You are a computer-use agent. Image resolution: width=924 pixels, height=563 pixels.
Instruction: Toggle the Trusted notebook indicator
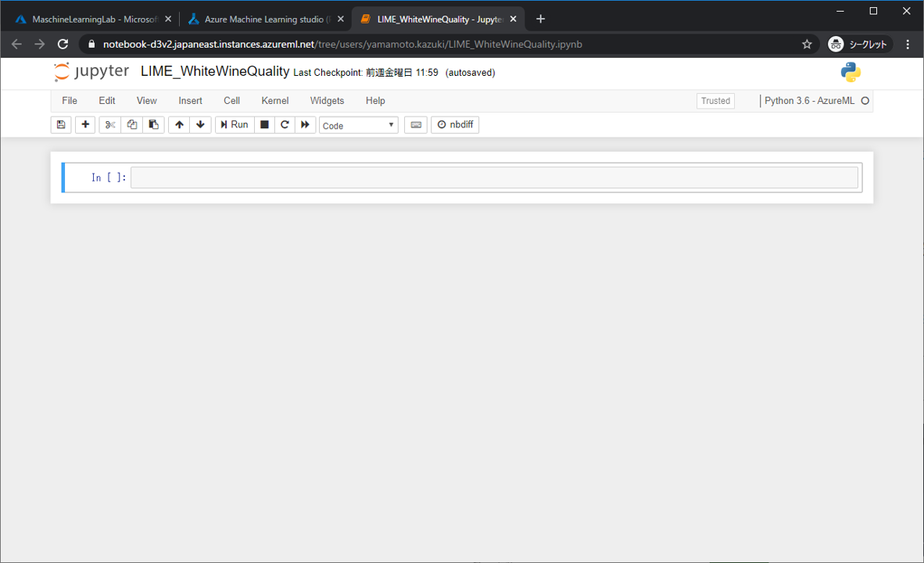click(x=715, y=101)
